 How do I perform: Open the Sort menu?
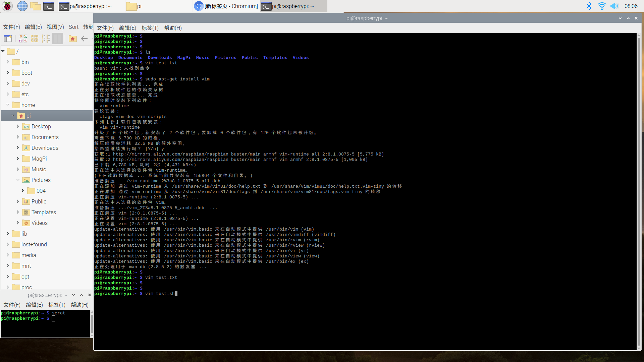click(73, 27)
